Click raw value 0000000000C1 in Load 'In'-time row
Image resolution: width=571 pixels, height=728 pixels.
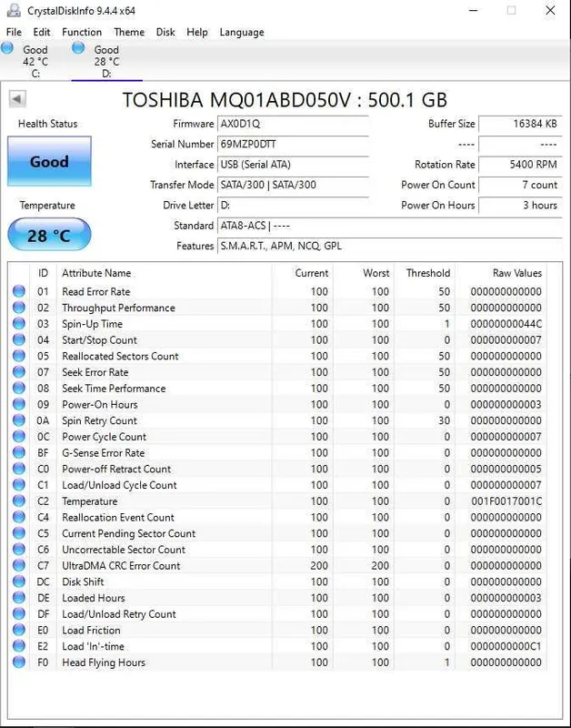[x=506, y=646]
